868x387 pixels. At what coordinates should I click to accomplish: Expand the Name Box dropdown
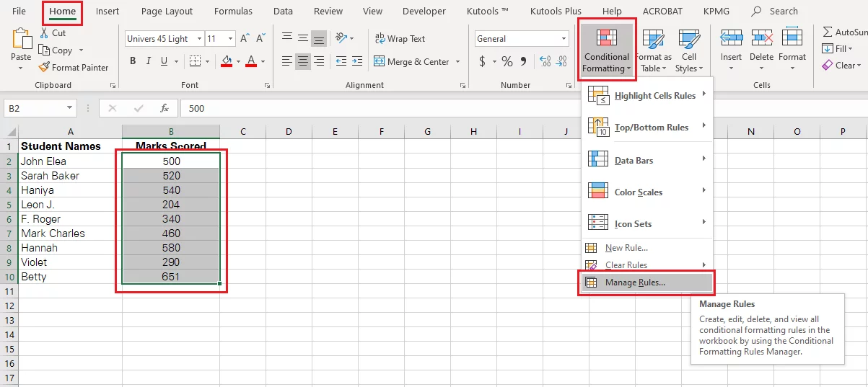(70, 108)
